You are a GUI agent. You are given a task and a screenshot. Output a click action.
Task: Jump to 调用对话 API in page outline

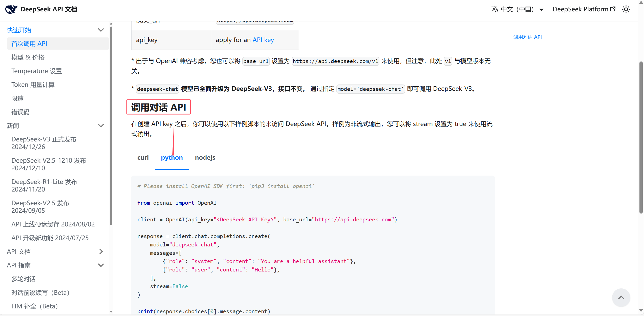tap(527, 37)
